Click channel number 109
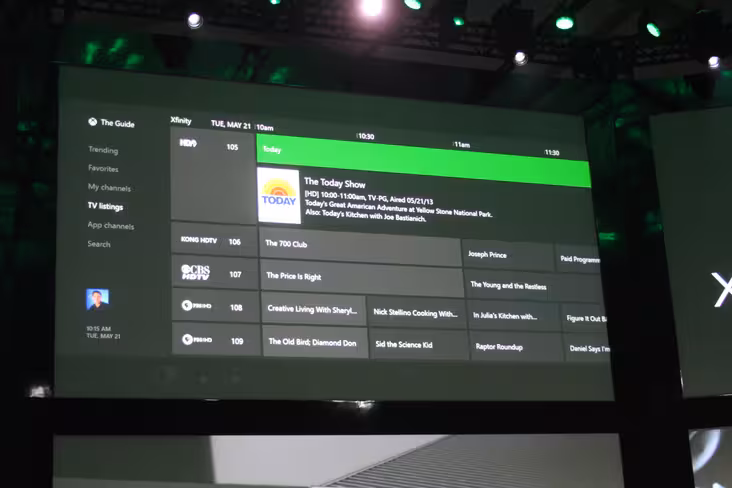Screen dimensions: 732x488 [237, 341]
